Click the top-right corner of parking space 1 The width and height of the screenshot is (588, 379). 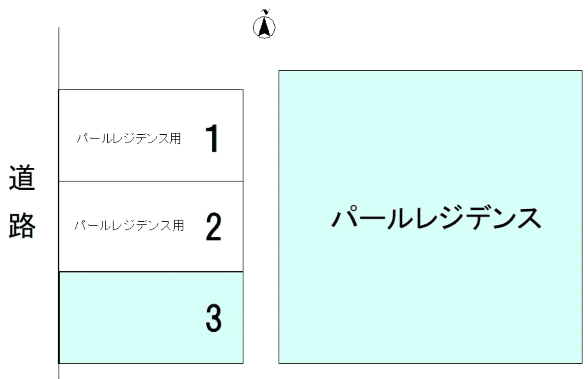243,90
